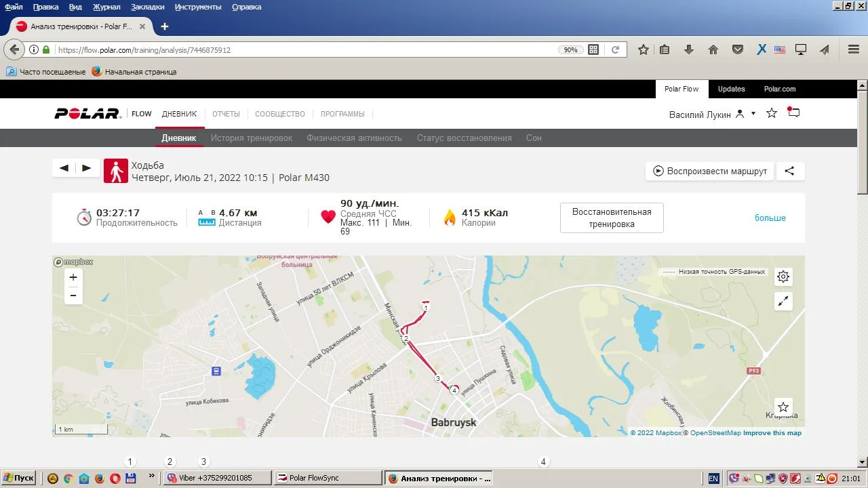The height and width of the screenshot is (488, 868).
Task: Click Воспроизвести маршрут button
Action: [x=709, y=171]
